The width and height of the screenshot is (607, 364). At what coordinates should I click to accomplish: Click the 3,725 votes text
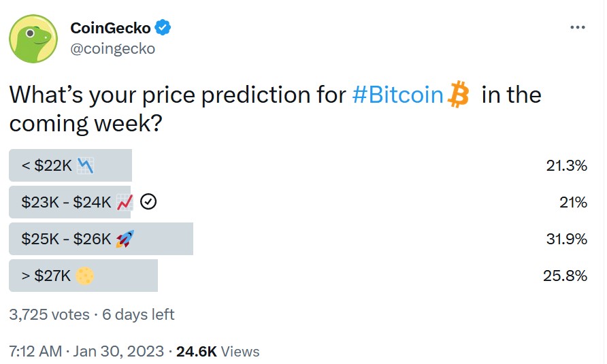[x=49, y=314]
